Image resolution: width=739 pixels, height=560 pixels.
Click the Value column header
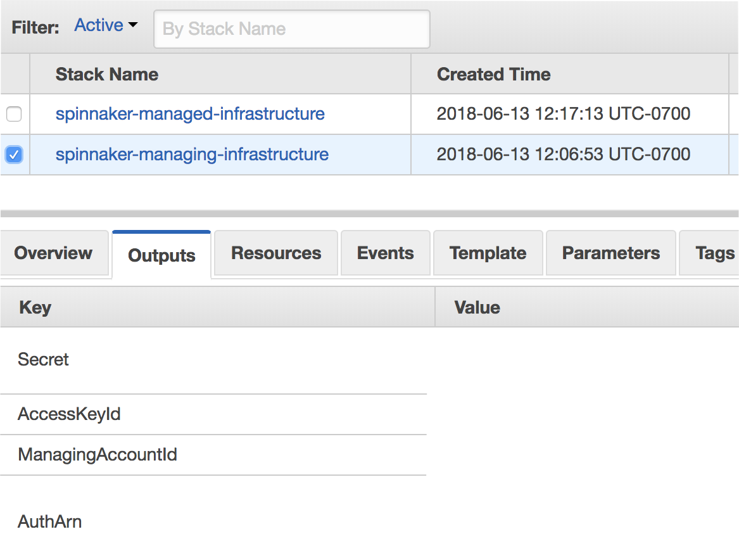click(476, 307)
